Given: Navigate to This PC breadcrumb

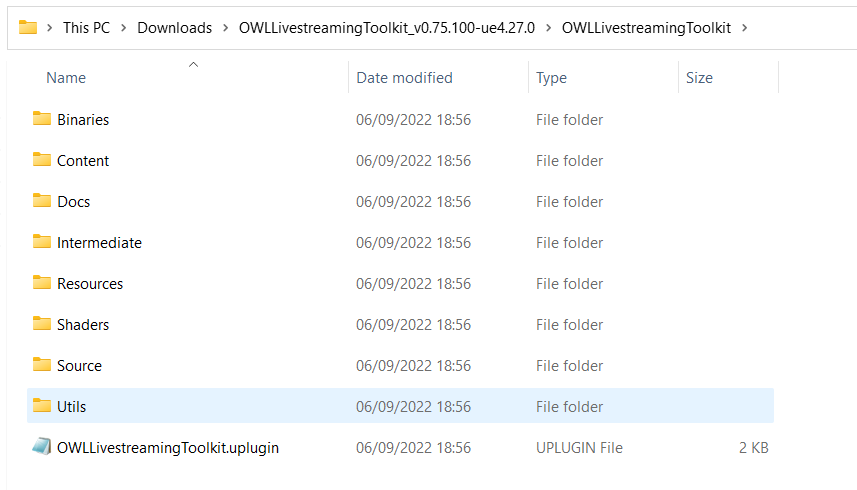Looking at the screenshot, I should (x=86, y=28).
